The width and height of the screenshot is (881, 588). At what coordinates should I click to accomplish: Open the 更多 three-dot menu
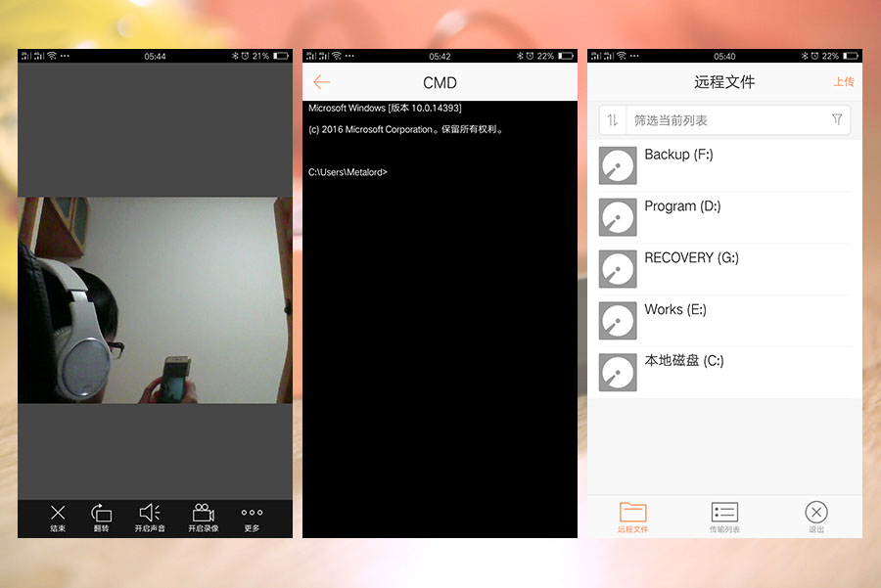pyautogui.click(x=252, y=517)
